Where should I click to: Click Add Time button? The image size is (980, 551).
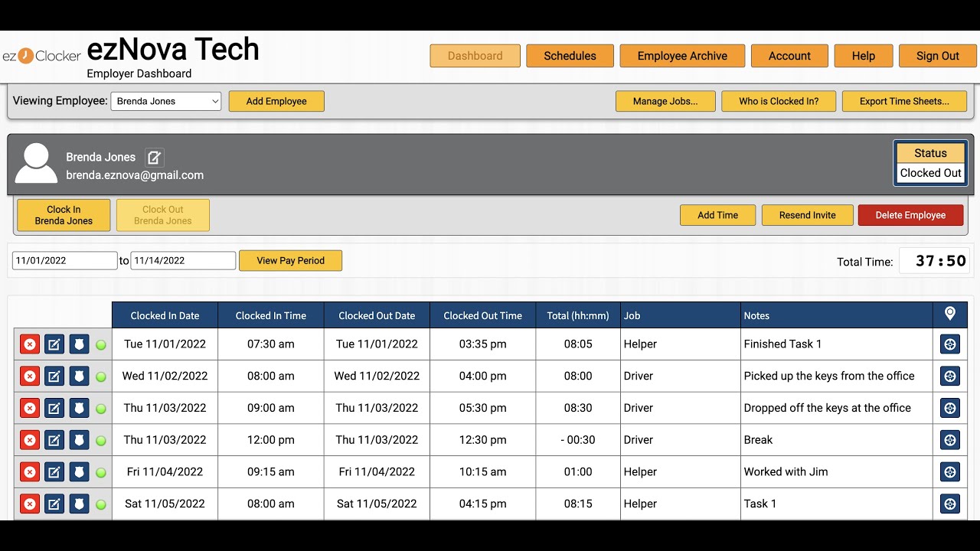point(717,215)
